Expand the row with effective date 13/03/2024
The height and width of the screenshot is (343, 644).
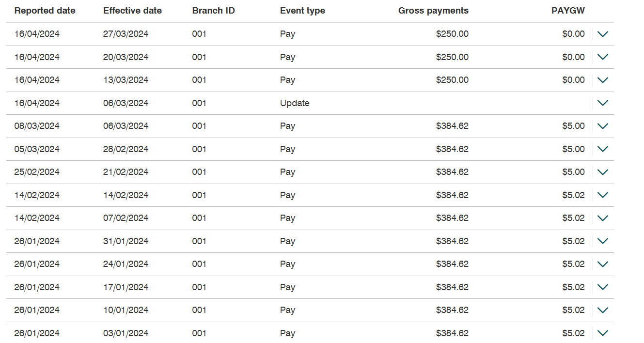coord(602,80)
